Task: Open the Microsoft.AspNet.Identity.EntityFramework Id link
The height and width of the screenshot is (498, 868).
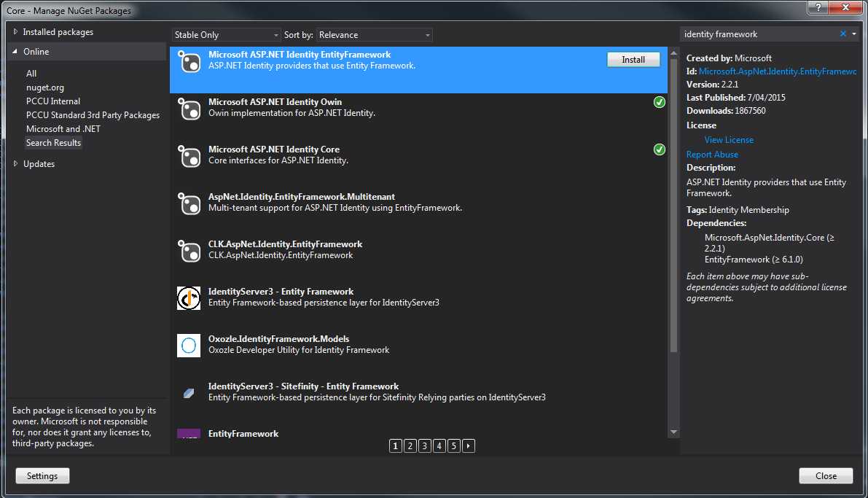Action: (777, 71)
